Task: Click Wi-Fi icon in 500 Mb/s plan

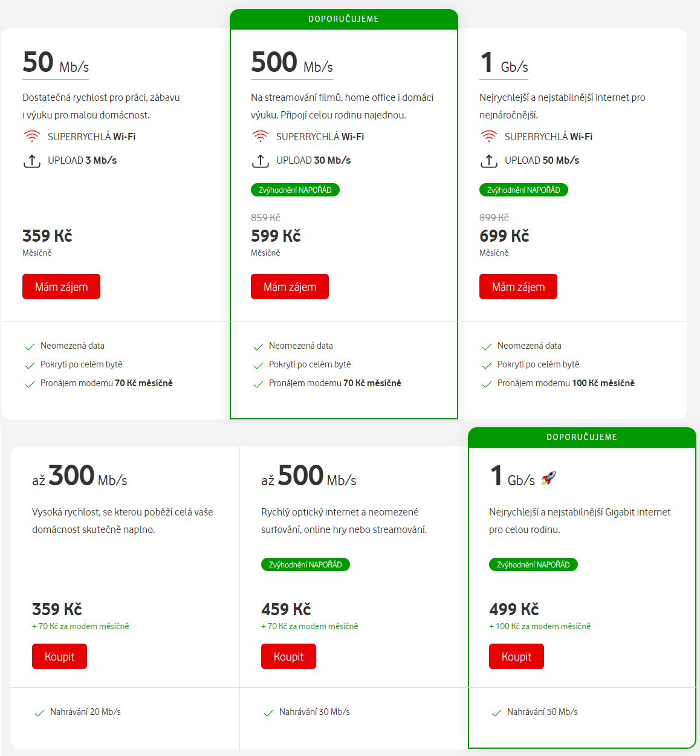Action: pyautogui.click(x=260, y=137)
